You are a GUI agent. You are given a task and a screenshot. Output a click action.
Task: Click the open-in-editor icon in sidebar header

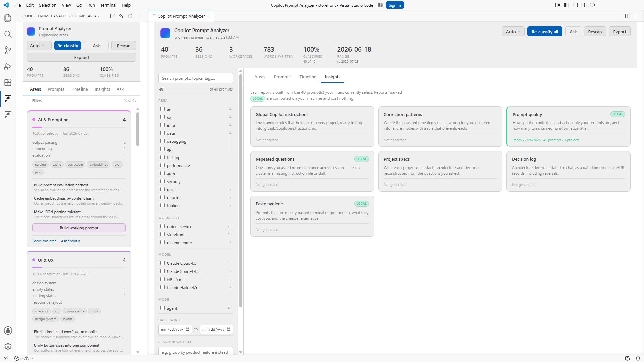pyautogui.click(x=113, y=16)
